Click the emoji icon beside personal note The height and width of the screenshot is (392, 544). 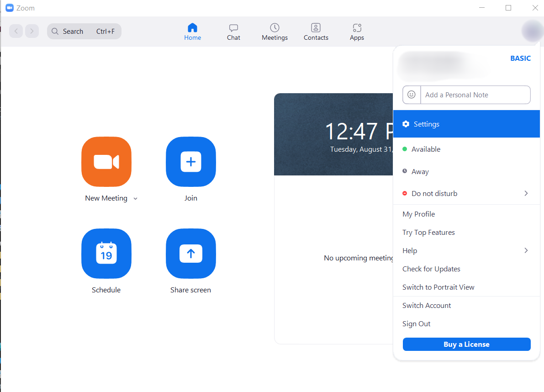coord(411,95)
